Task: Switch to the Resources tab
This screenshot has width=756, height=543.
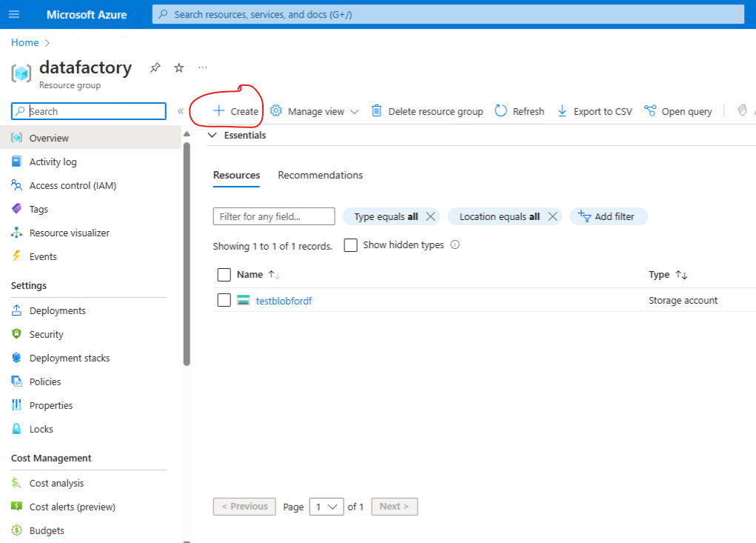Action: point(236,175)
